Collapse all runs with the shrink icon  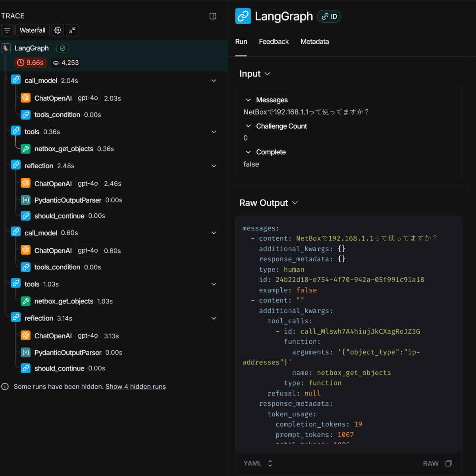(72, 30)
